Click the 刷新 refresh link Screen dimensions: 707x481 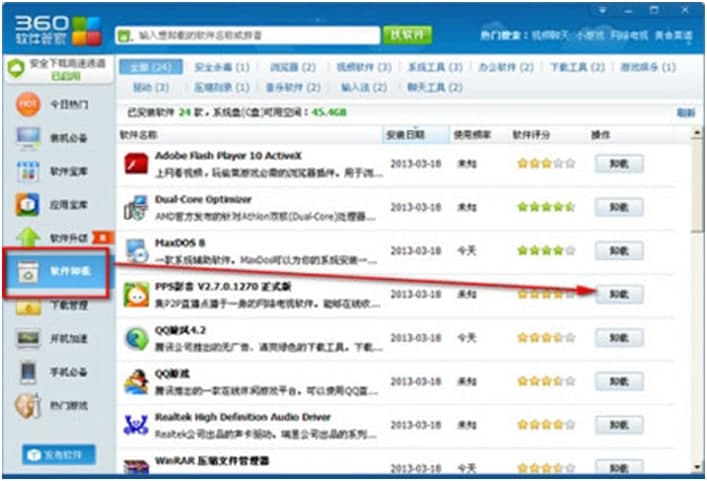685,113
